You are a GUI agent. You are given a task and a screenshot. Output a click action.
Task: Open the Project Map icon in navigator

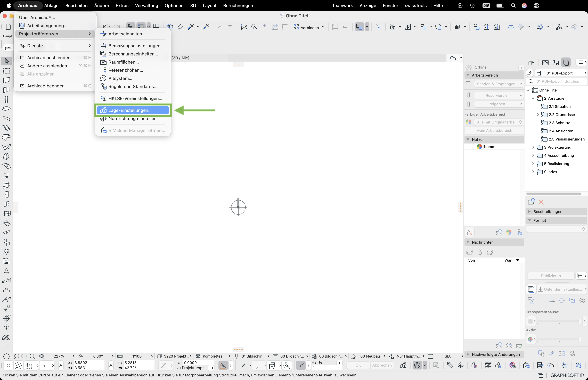tap(531, 62)
